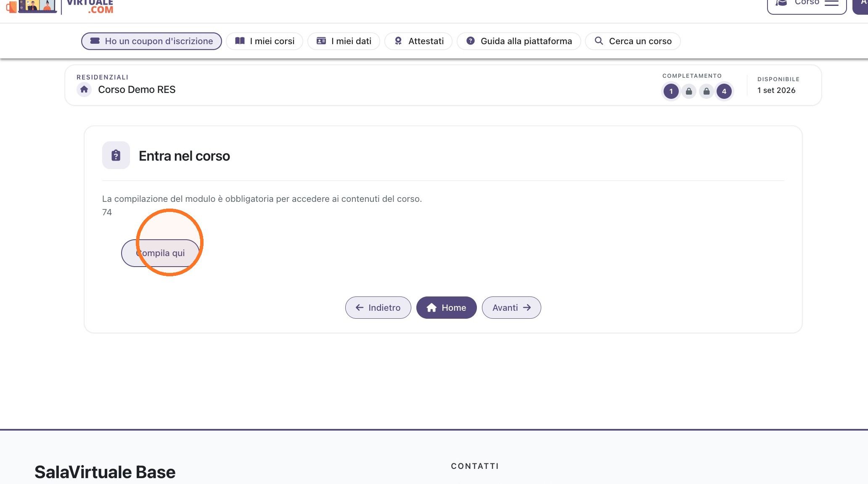
Task: Click the clipboard question icon near Entra nel corso
Action: (116, 155)
